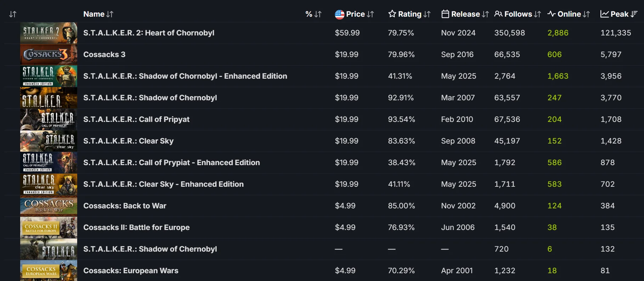Open Cossacks 3 game page
Viewport: 644px width, 281px height.
tap(104, 55)
